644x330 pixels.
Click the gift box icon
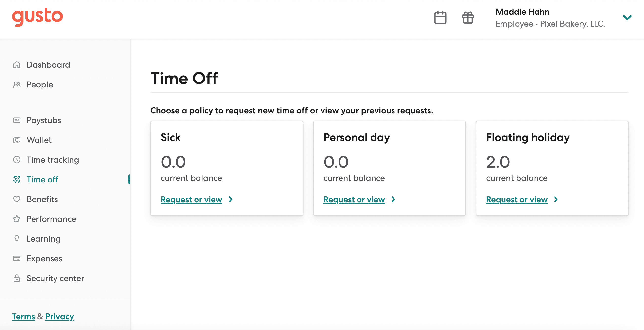(x=467, y=18)
